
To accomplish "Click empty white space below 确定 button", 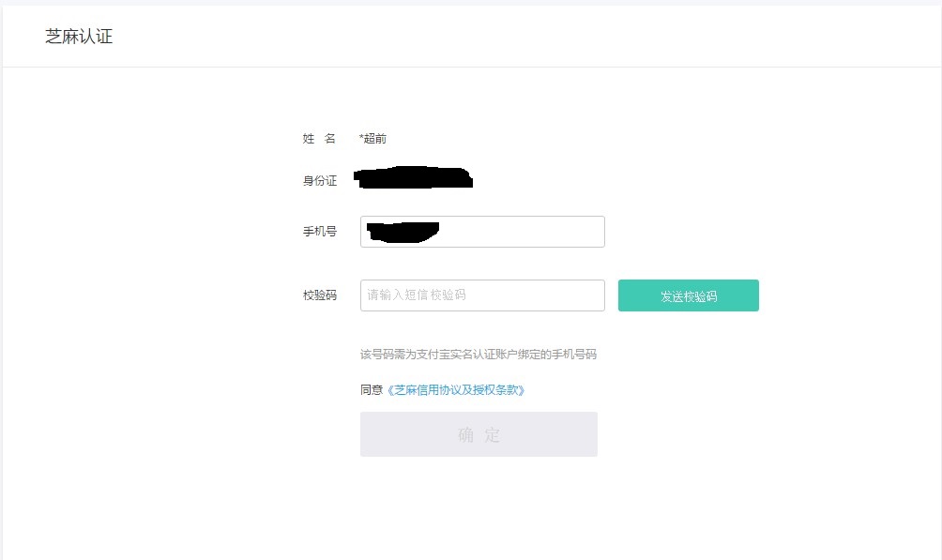I will [x=479, y=507].
